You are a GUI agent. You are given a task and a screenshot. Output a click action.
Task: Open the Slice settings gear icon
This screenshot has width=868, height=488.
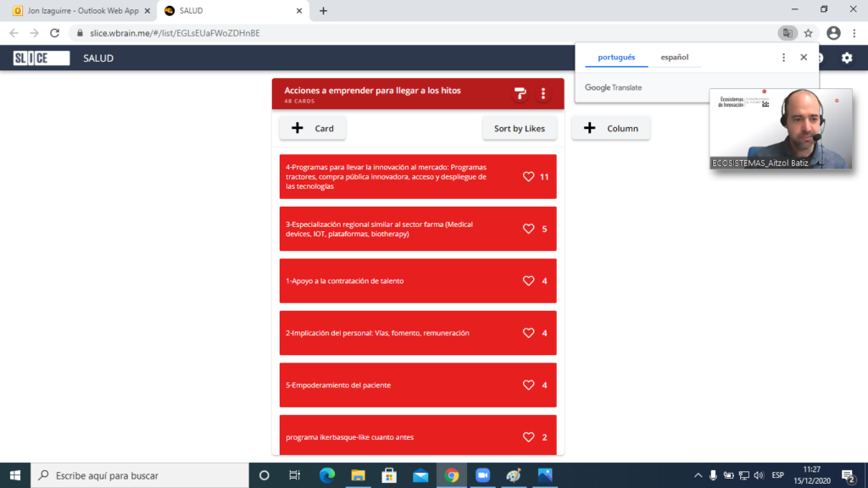[846, 58]
